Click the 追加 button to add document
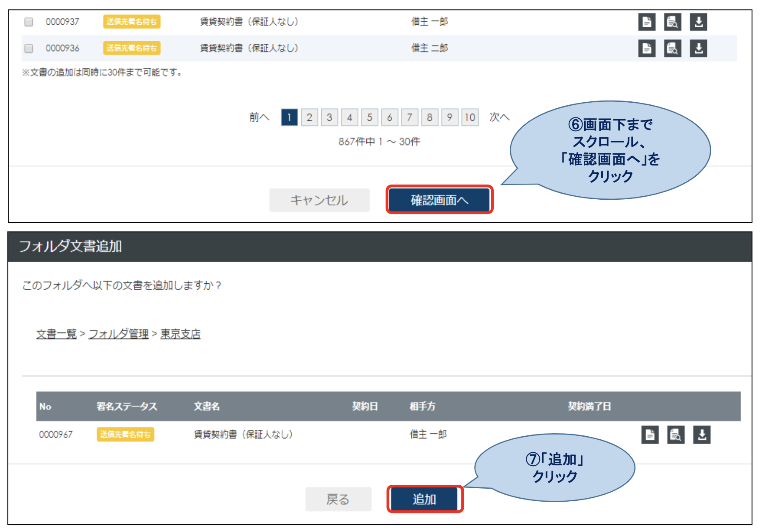This screenshot has width=762, height=532. [425, 499]
